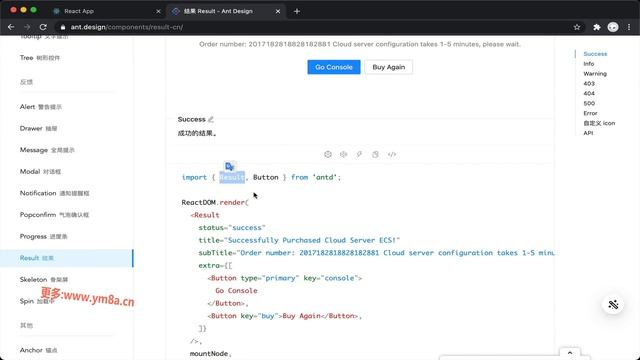The image size is (640, 360).
Task: Go forward to the next page
Action: pyautogui.click(x=27, y=27)
